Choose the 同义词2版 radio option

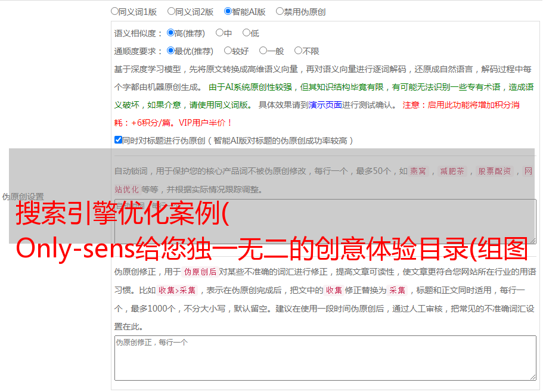point(171,11)
